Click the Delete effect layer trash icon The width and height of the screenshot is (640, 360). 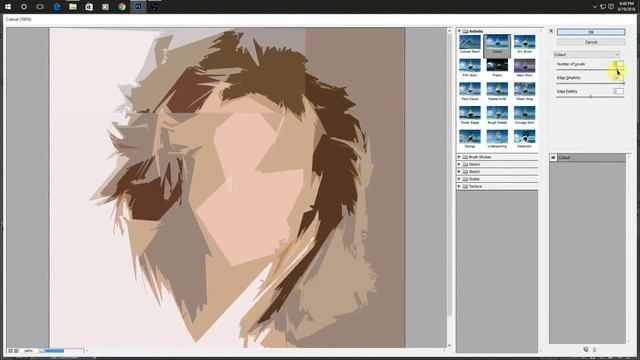tap(594, 349)
